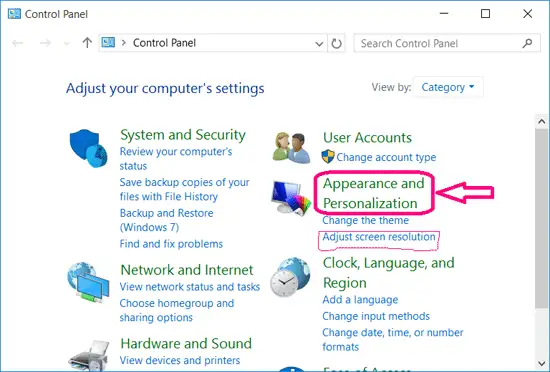Click the Network and Internet globe icon
The width and height of the screenshot is (550, 372).
(88, 283)
